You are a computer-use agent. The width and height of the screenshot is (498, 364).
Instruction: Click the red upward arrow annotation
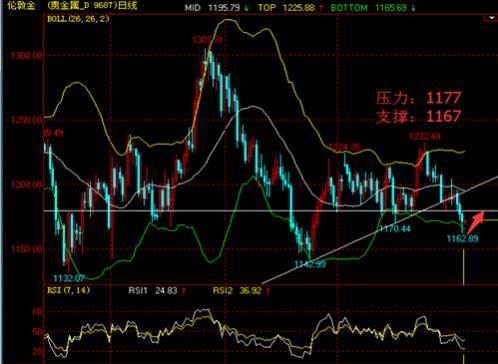(x=475, y=222)
